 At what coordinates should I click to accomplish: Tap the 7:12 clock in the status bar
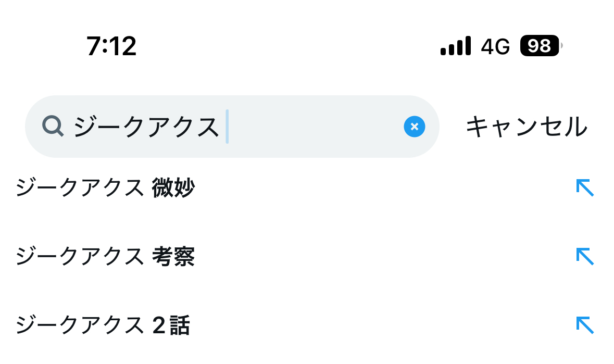pyautogui.click(x=111, y=46)
